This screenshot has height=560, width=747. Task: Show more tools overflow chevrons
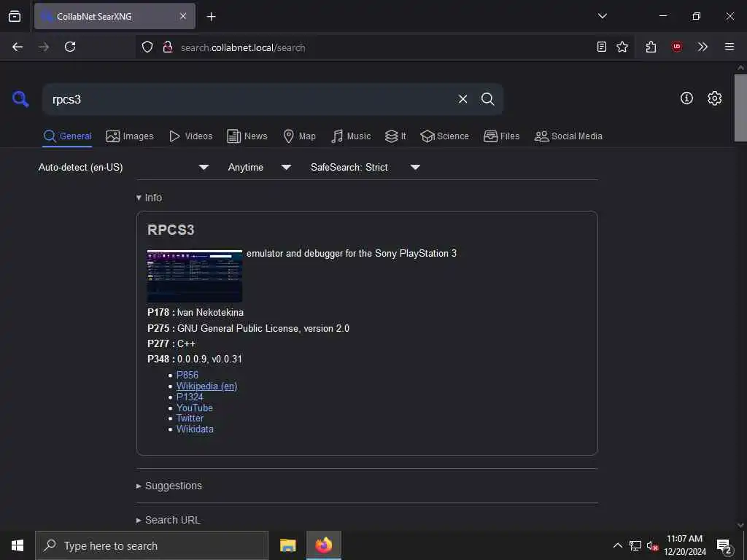(703, 47)
